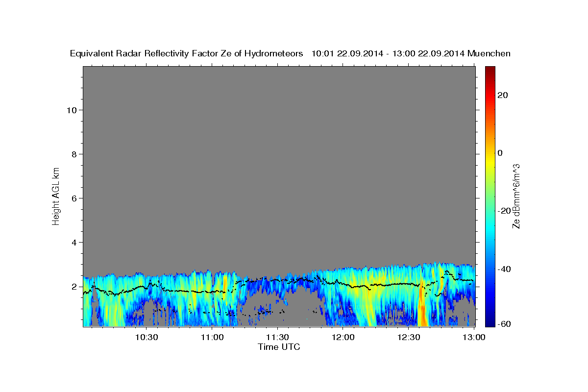Click the '11:30' time tick label
Image resolution: width=588 pixels, height=392 pixels.
tap(277, 337)
